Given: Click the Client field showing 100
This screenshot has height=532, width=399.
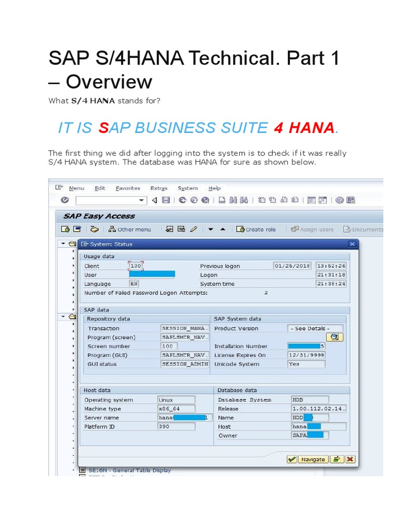Looking at the screenshot, I should tap(136, 265).
